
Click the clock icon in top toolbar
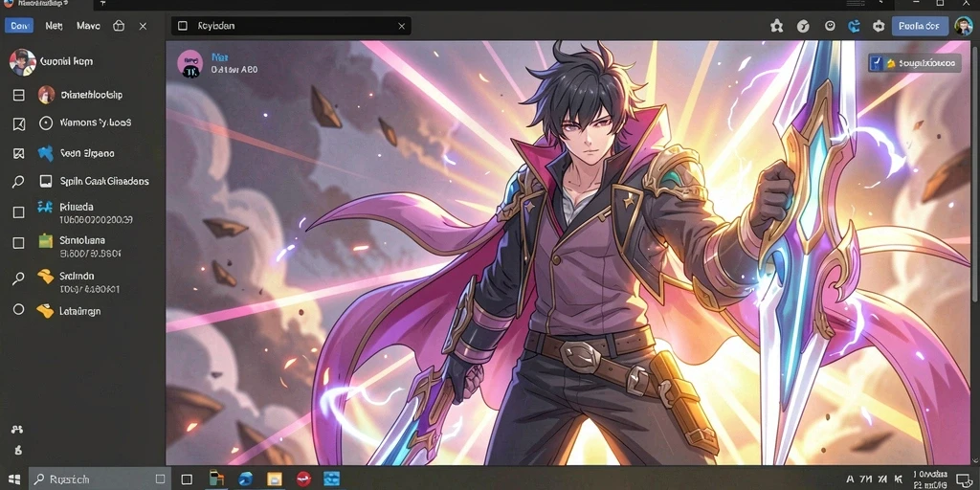click(x=803, y=26)
